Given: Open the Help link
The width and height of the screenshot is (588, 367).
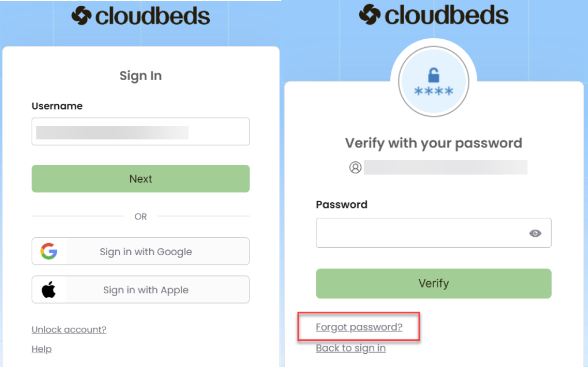Looking at the screenshot, I should tap(42, 349).
